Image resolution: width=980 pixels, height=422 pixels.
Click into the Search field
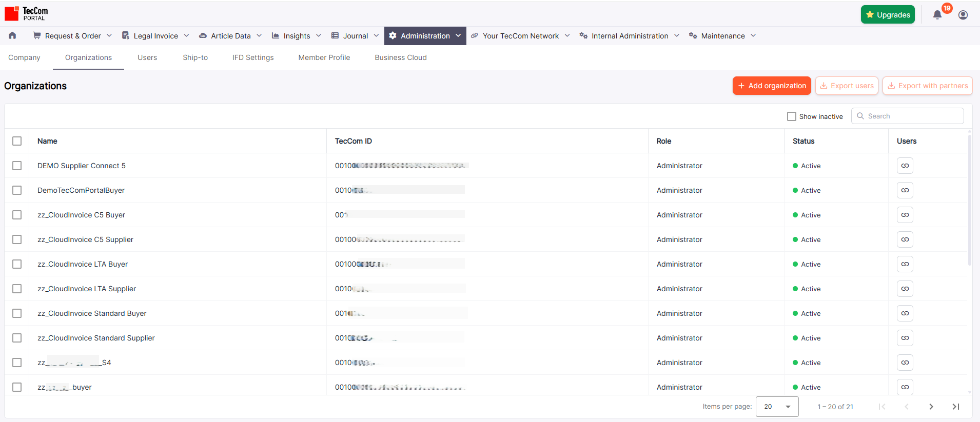tap(908, 116)
